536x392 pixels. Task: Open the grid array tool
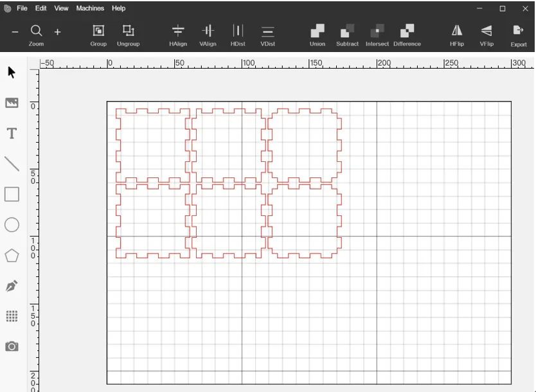12,316
